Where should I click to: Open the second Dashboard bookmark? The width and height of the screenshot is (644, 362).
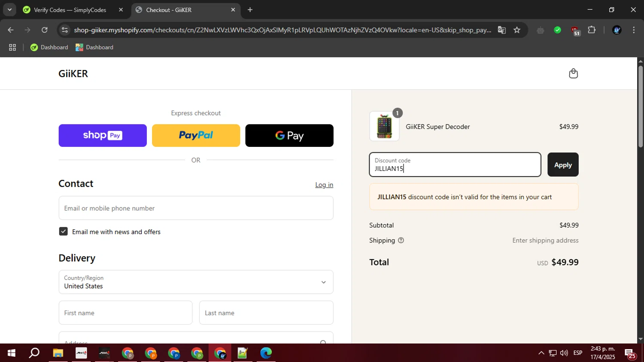[94, 47]
